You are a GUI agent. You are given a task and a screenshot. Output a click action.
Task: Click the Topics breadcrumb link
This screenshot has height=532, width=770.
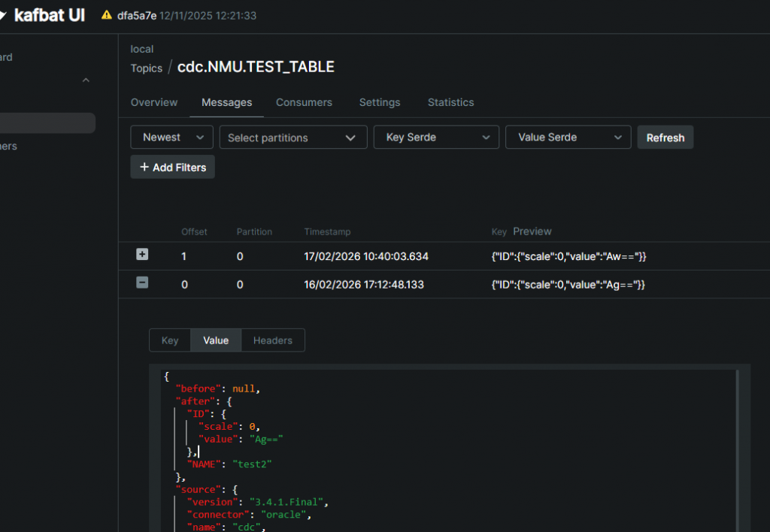(x=147, y=68)
